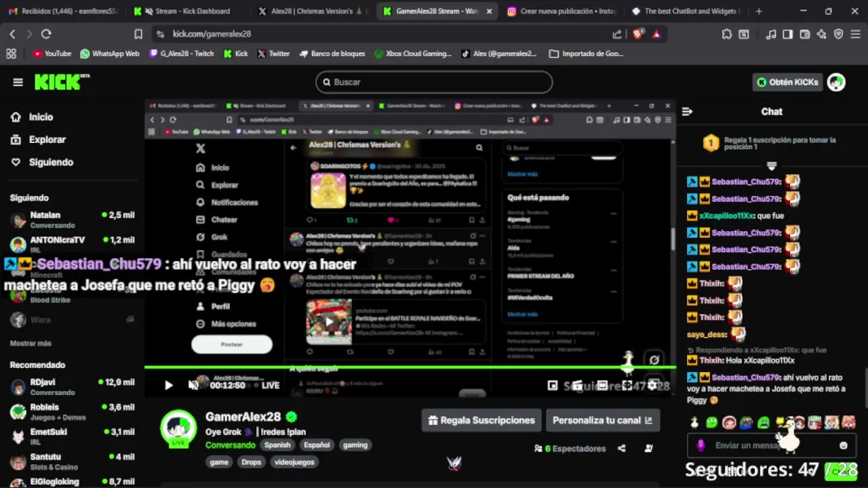The width and height of the screenshot is (868, 488).
Task: Click the Conversando category link
Action: click(230, 445)
